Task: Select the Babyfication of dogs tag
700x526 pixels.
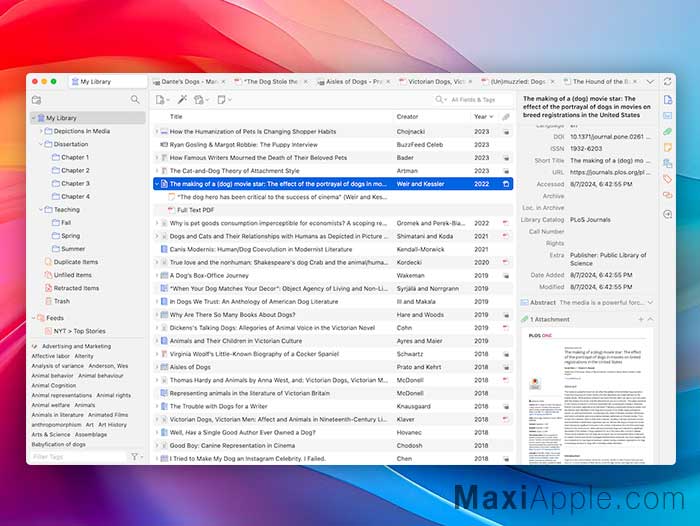Action: point(58,444)
